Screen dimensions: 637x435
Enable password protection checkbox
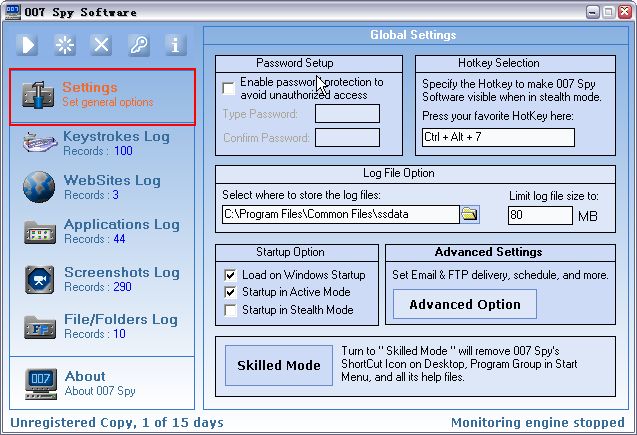tap(229, 88)
